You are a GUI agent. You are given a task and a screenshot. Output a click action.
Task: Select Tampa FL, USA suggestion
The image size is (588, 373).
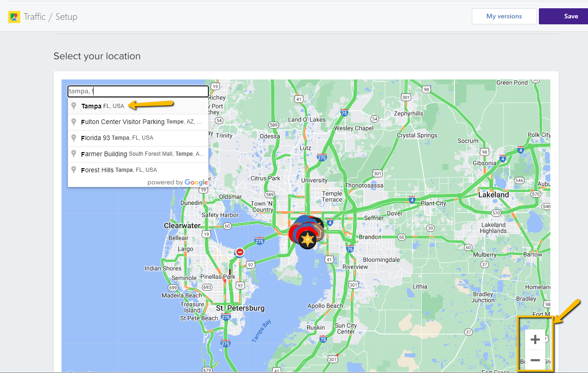click(103, 106)
